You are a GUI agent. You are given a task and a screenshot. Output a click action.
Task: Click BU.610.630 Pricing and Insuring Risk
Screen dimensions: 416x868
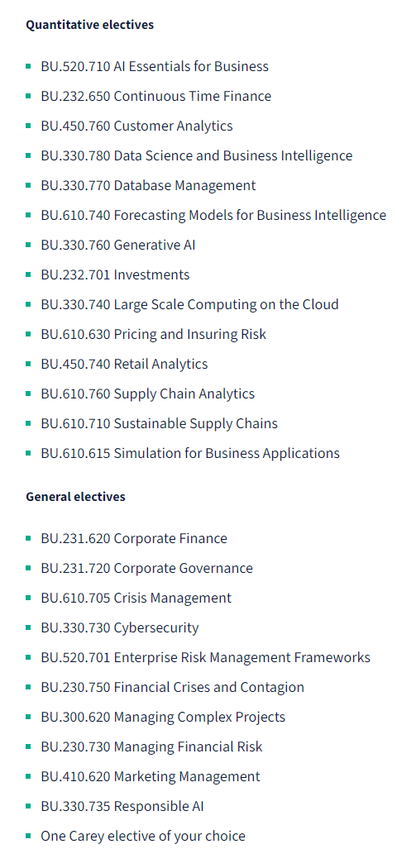[154, 334]
